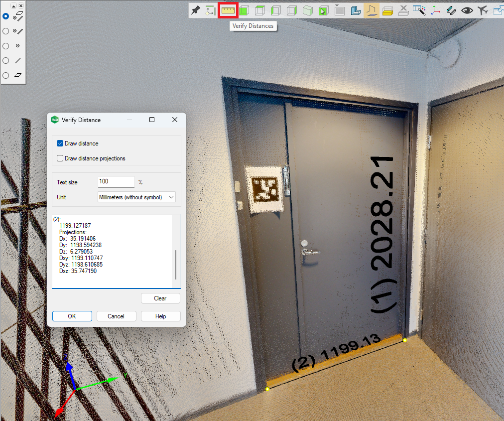Uncheck the Draw distance checkbox
Screen dimensions: 504x421
(60, 143)
